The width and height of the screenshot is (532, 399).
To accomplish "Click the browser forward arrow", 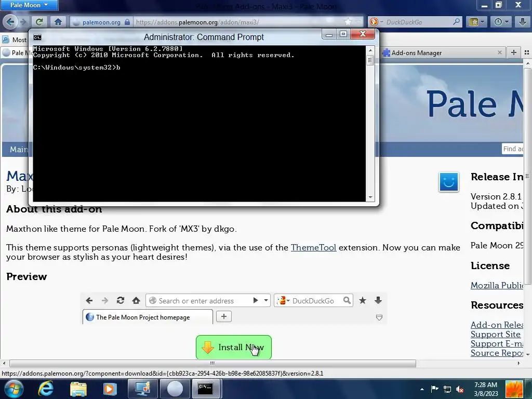I will 23,22.
